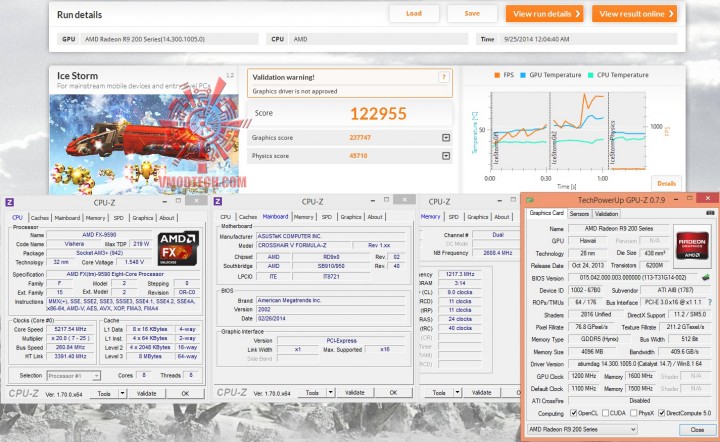Image resolution: width=720 pixels, height=442 pixels.
Task: Click the CPU-Z logo icon in the first CPU-Z window
Action: point(9,202)
